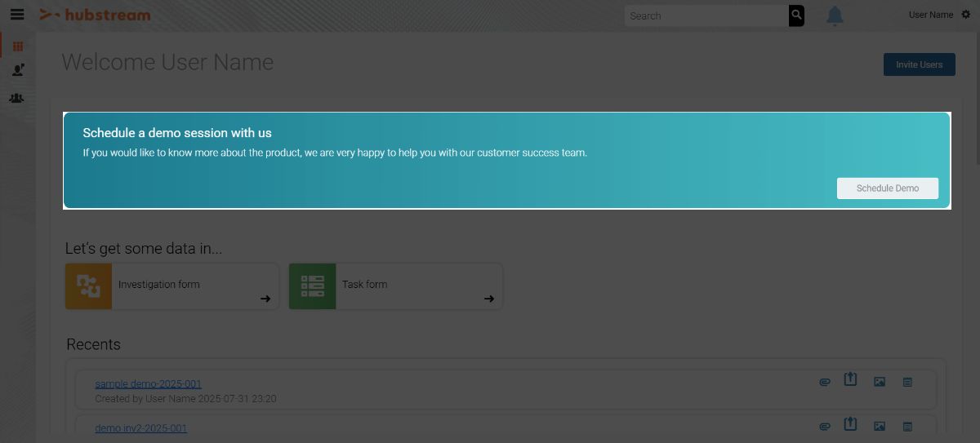The width and height of the screenshot is (980, 443).
Task: Click the notes list icon for sample demo-2025-001
Action: pos(907,382)
